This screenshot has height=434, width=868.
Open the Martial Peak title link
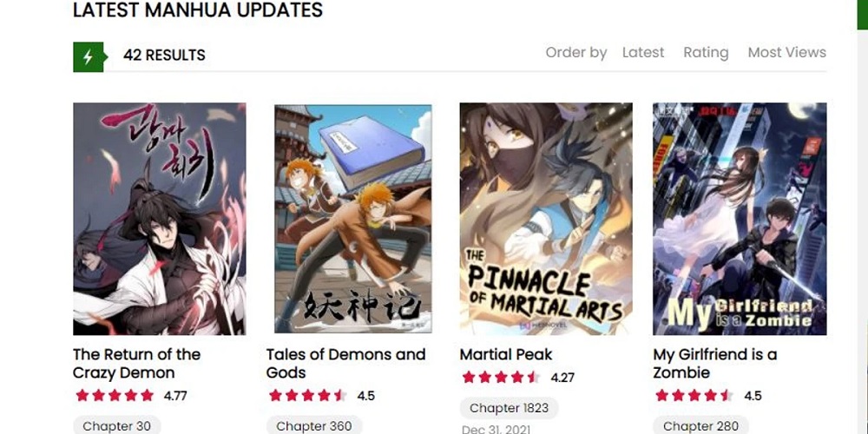click(506, 354)
